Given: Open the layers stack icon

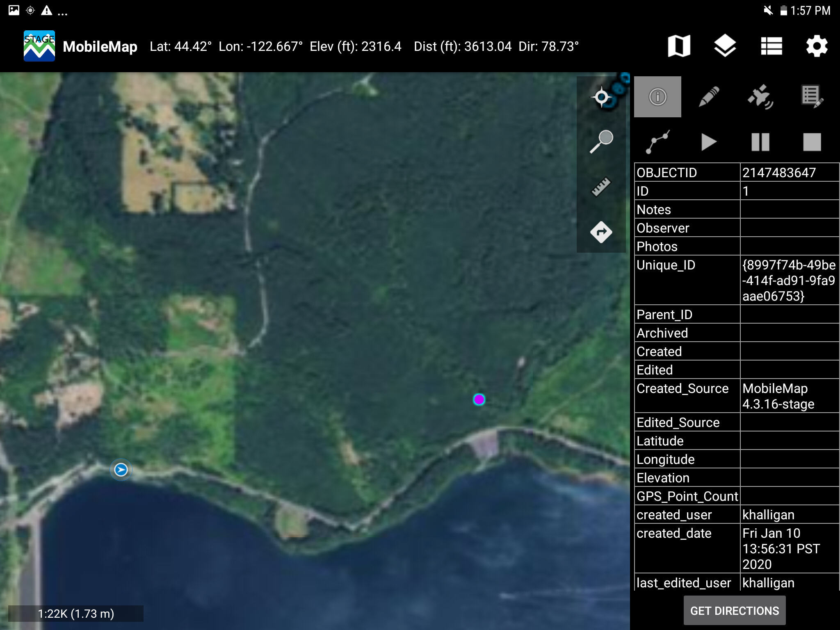Looking at the screenshot, I should [x=725, y=46].
